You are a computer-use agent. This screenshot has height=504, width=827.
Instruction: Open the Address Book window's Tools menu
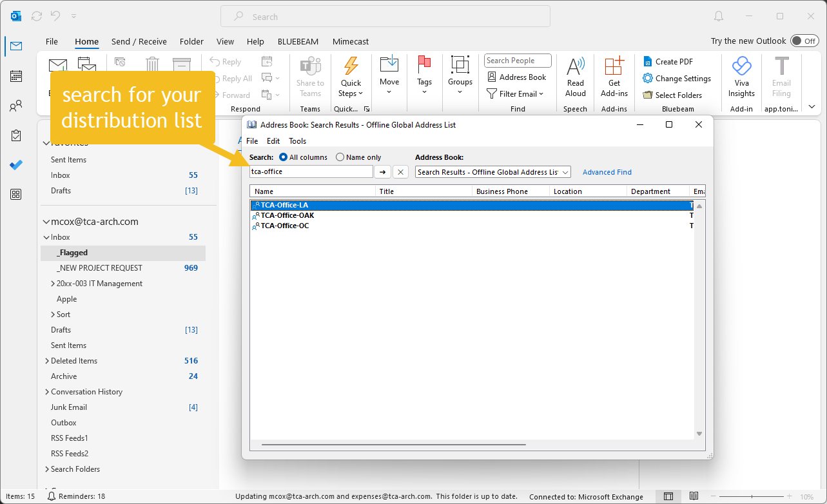click(x=297, y=141)
